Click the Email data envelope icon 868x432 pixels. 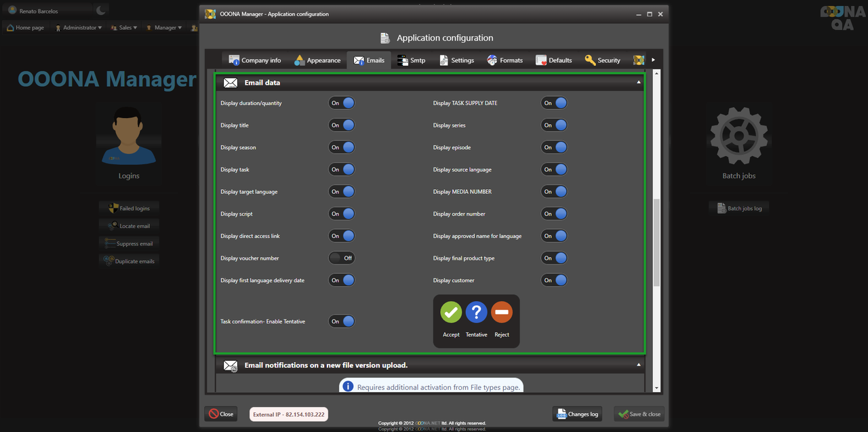pos(231,83)
